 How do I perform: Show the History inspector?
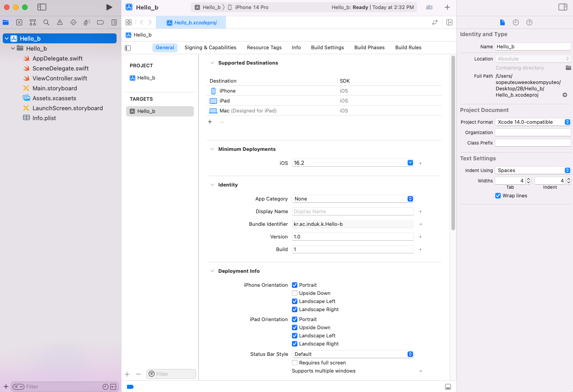click(x=516, y=23)
